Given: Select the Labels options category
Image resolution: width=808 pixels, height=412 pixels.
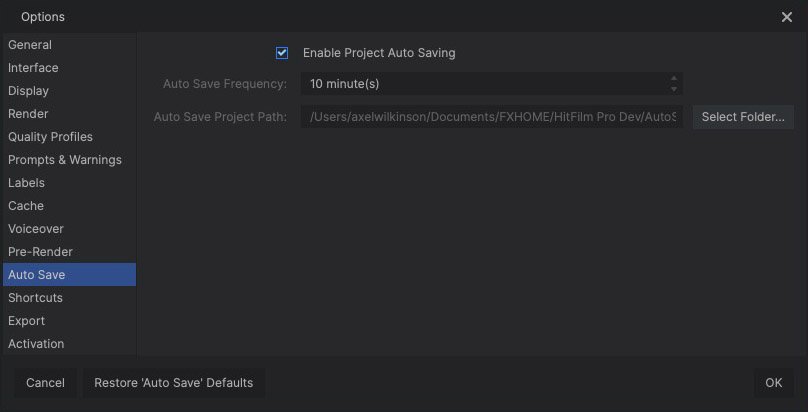Looking at the screenshot, I should 26,183.
